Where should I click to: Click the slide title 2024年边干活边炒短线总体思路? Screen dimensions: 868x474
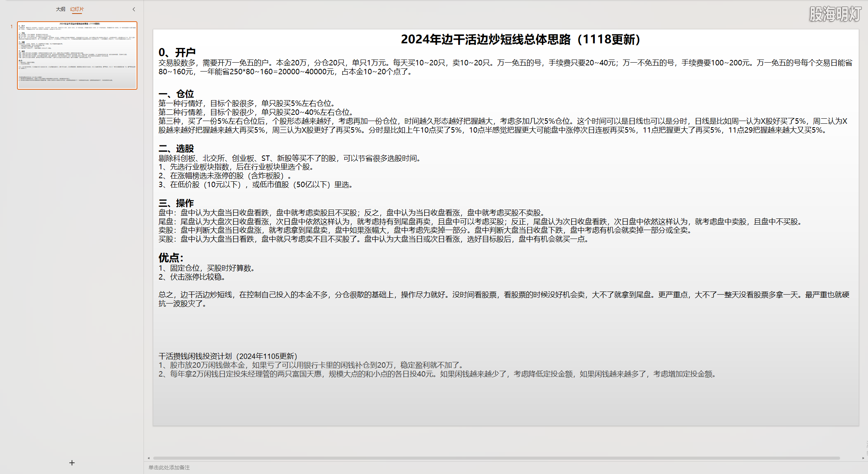520,39
